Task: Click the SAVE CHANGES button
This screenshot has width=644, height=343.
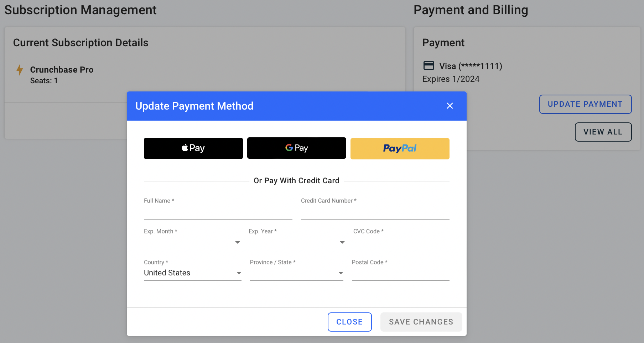Action: point(421,322)
